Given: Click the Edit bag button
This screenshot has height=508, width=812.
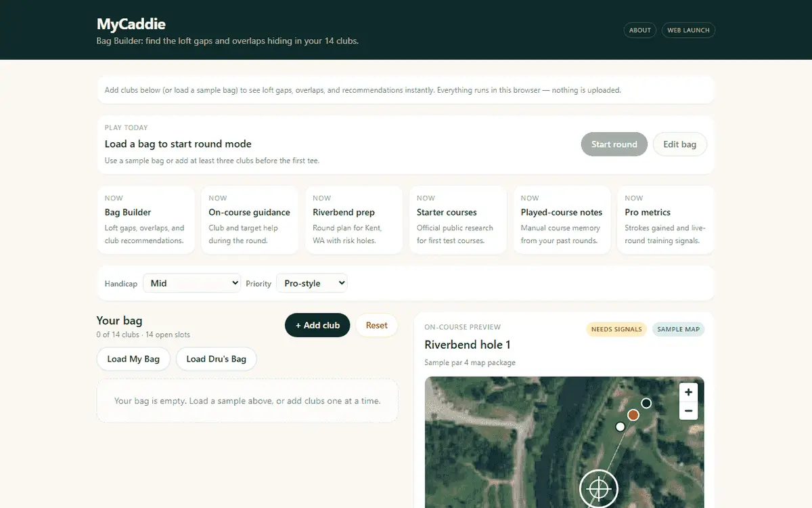Looking at the screenshot, I should click(679, 144).
